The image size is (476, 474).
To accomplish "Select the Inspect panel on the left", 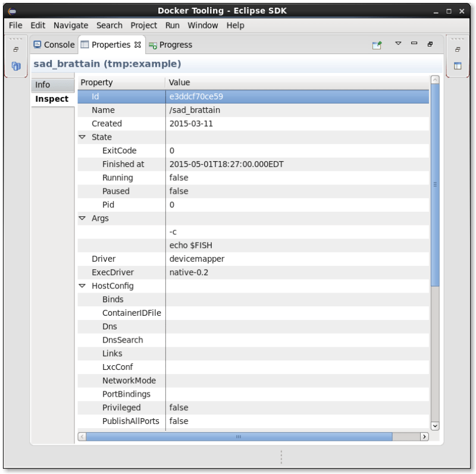I will [52, 99].
